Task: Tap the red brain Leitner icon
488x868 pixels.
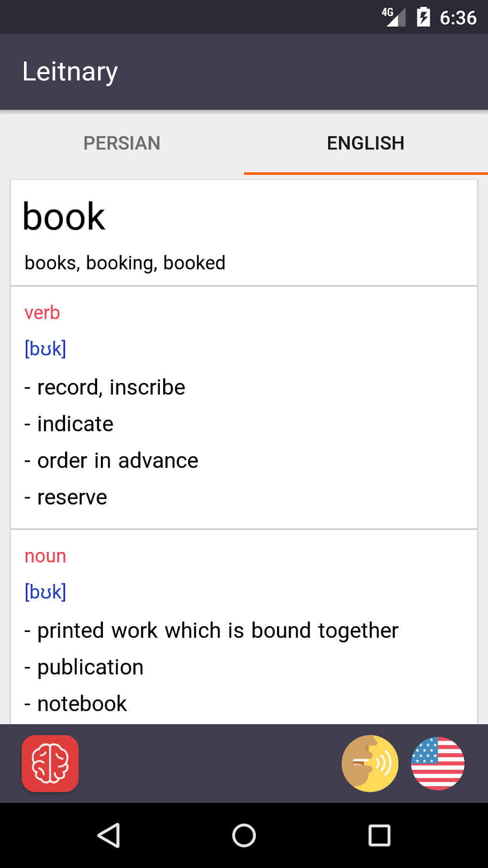Action: click(50, 763)
